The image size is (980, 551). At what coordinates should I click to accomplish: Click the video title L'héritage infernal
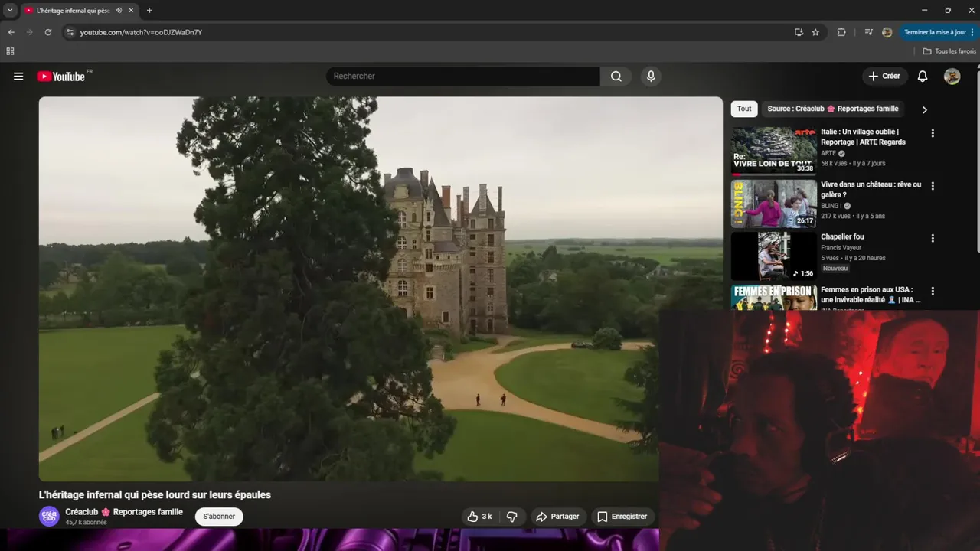point(155,495)
